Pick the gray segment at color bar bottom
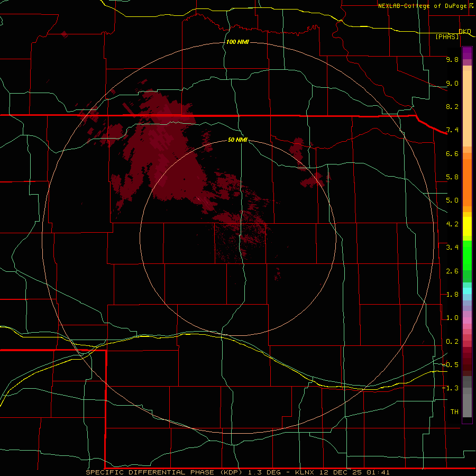 tap(467, 404)
